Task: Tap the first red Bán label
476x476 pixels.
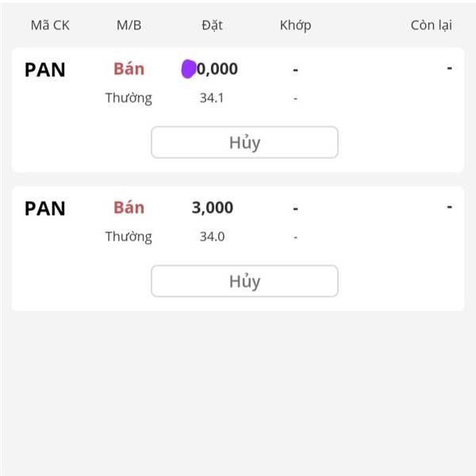Action: 129,69
